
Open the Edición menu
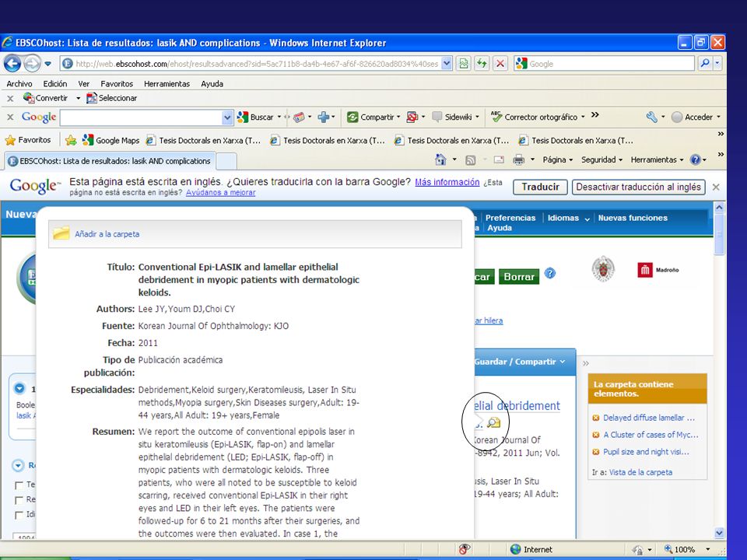[x=55, y=84]
